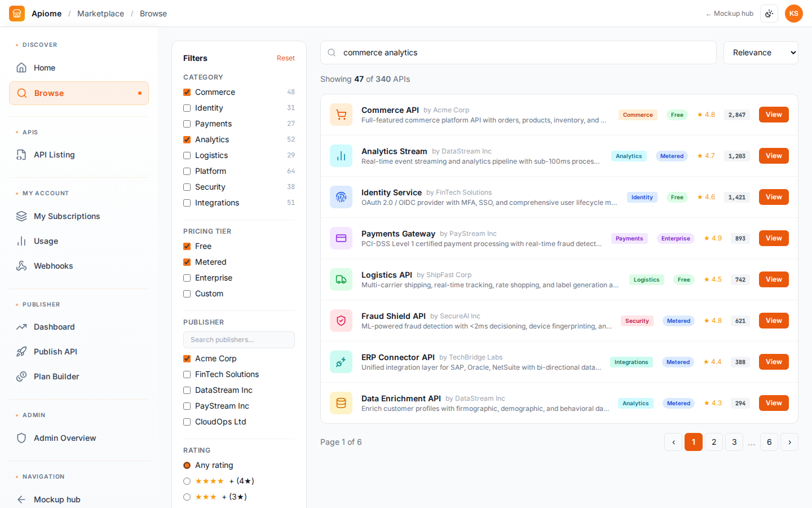Open the Relevance sort dropdown
The image size is (812, 508).
(x=761, y=52)
